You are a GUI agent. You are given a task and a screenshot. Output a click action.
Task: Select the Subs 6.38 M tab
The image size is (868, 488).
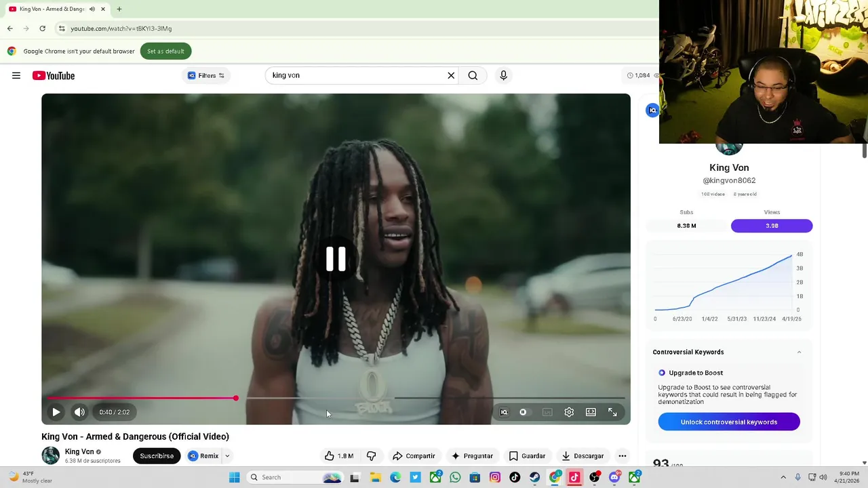point(686,226)
